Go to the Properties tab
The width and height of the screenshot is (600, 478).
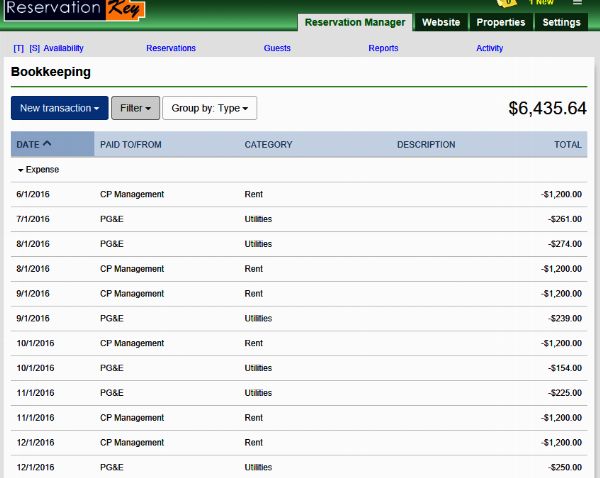click(501, 22)
